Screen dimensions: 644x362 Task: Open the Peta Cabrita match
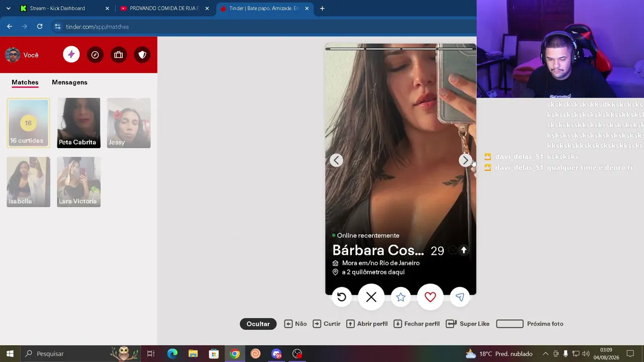78,123
